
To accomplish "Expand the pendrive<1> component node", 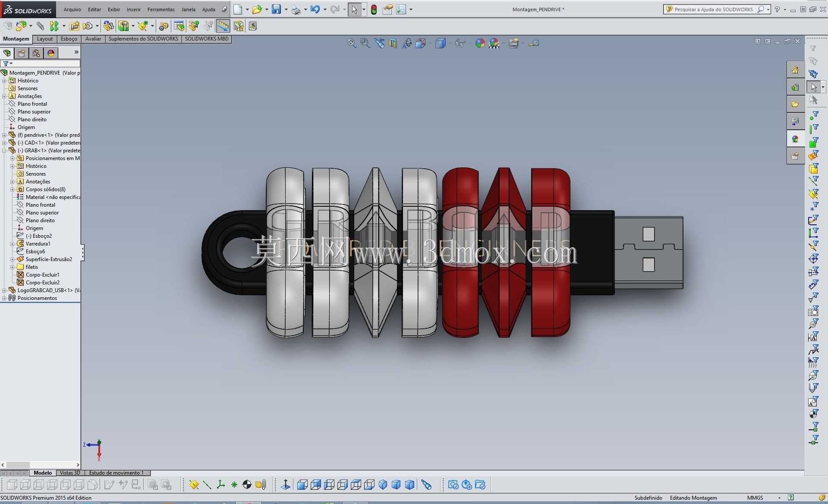I will (x=4, y=135).
